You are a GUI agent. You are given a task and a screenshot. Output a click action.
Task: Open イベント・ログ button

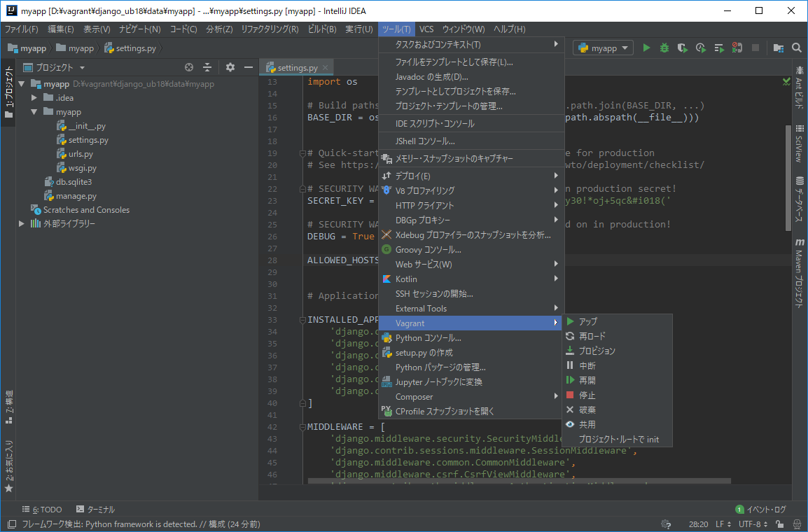[760, 510]
